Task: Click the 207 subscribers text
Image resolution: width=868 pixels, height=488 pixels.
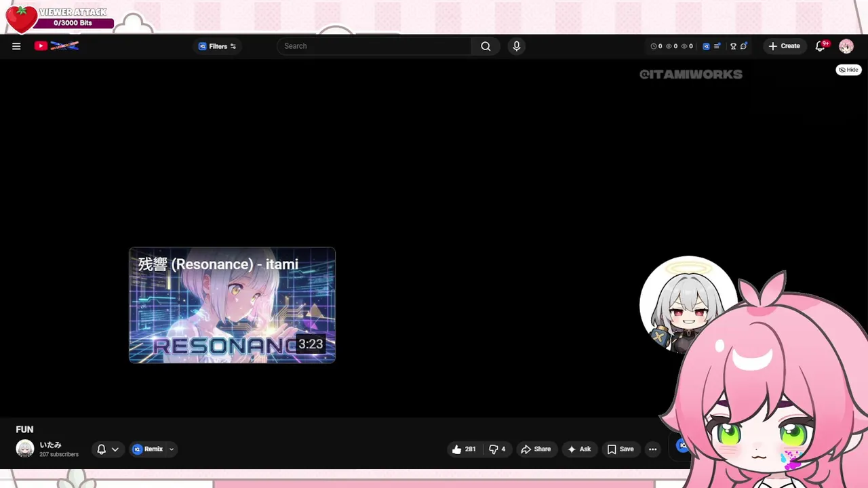Action: [x=59, y=454]
